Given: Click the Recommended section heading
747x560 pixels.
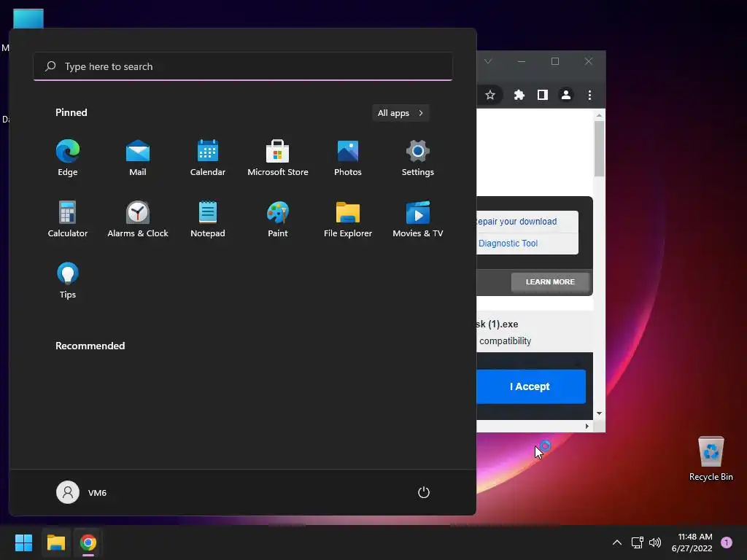Looking at the screenshot, I should pos(90,346).
